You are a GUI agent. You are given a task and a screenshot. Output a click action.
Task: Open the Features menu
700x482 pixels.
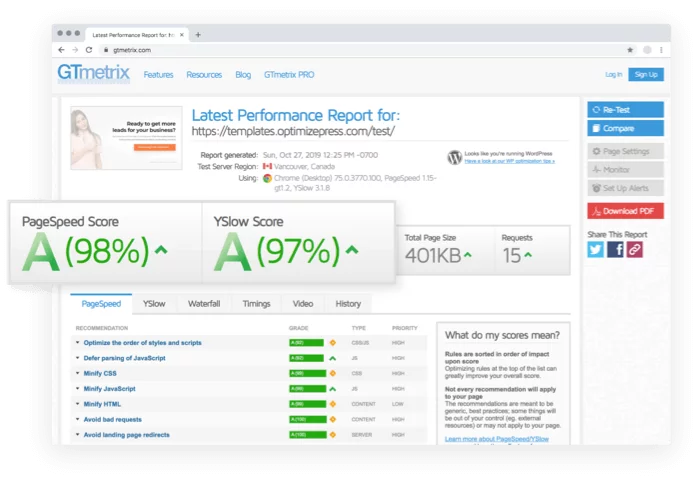[158, 75]
